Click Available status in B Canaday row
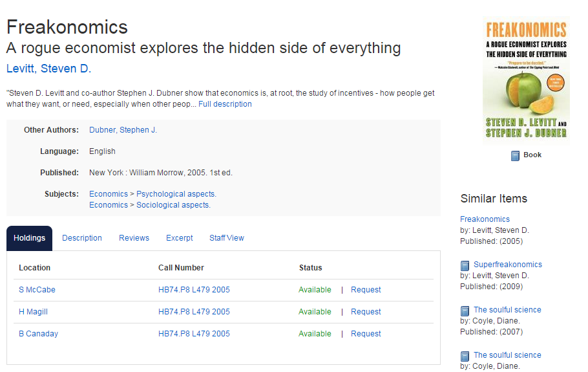The width and height of the screenshot is (588, 372). (x=315, y=334)
